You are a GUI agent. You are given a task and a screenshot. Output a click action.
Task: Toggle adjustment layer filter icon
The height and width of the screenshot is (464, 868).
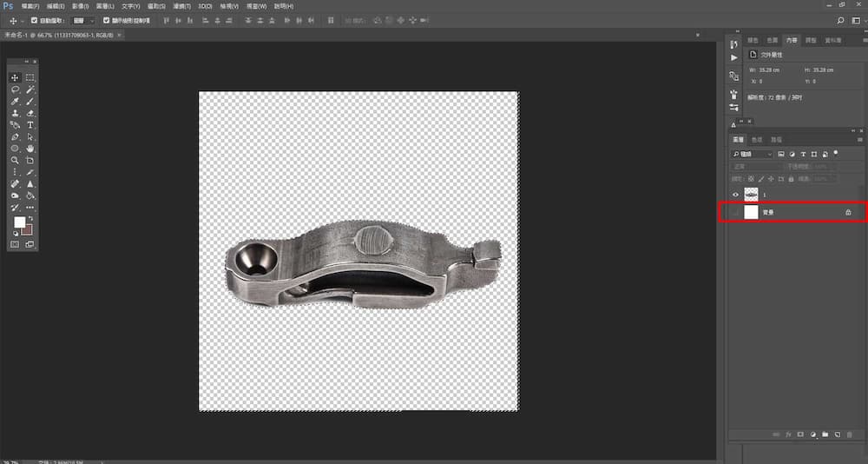point(792,154)
